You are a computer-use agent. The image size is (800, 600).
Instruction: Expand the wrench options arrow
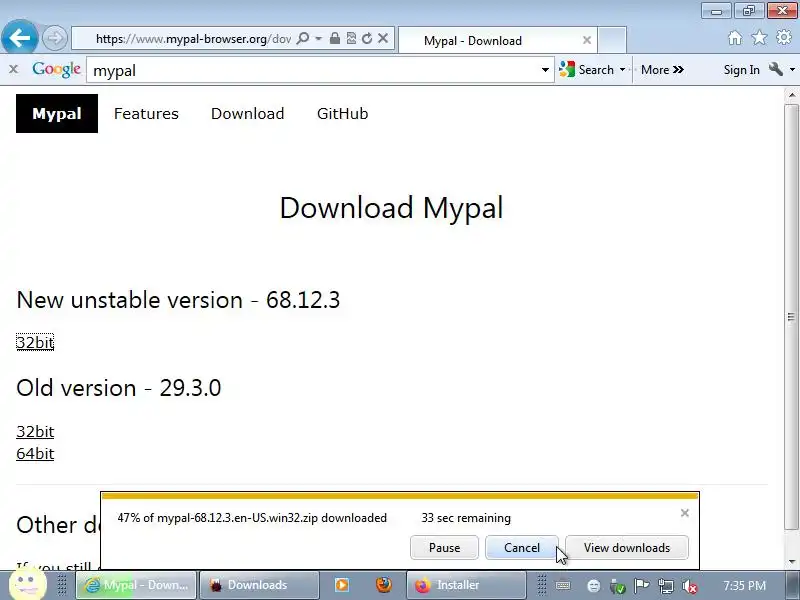(x=792, y=70)
